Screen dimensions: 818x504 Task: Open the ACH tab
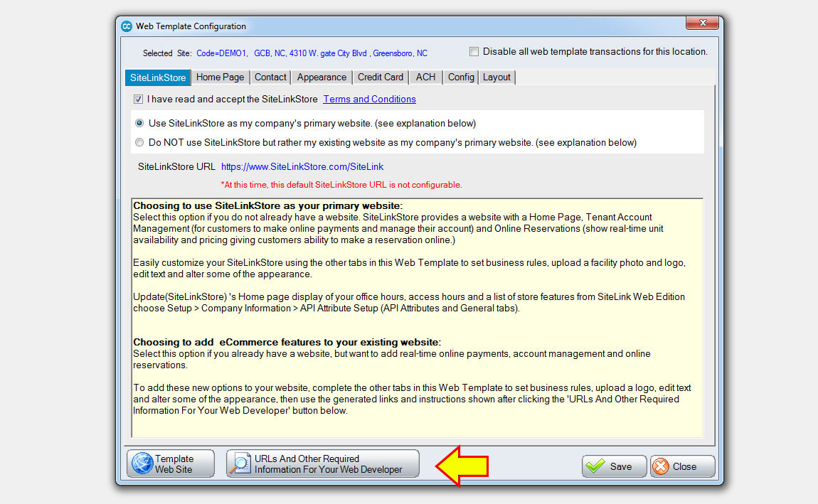pyautogui.click(x=425, y=77)
